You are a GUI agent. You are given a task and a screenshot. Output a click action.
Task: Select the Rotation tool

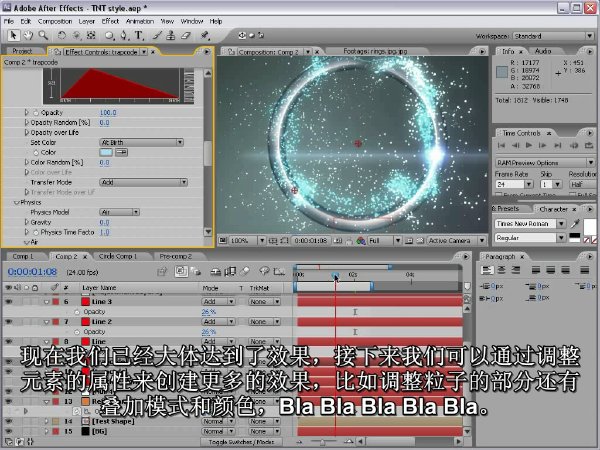pos(61,36)
